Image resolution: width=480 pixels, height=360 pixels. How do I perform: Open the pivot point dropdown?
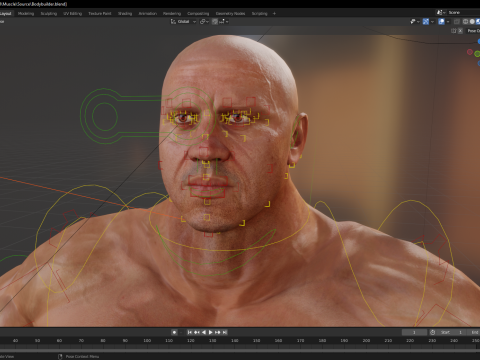point(204,21)
